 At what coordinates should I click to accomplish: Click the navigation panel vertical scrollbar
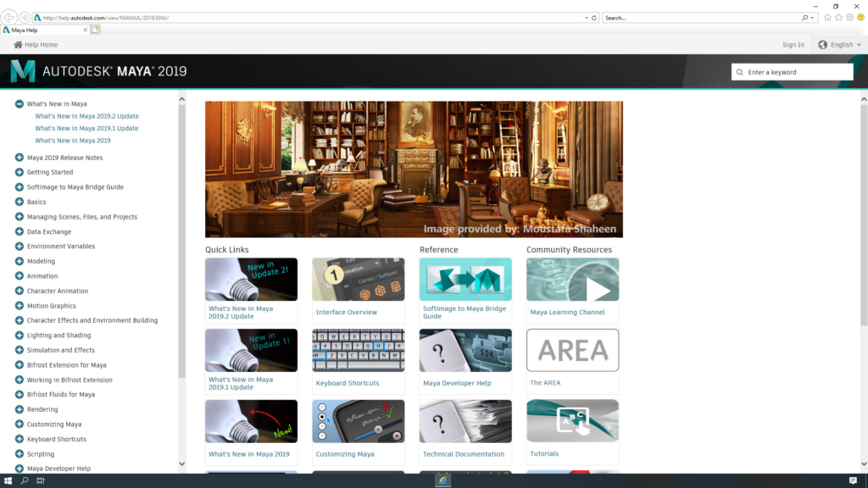point(181,254)
